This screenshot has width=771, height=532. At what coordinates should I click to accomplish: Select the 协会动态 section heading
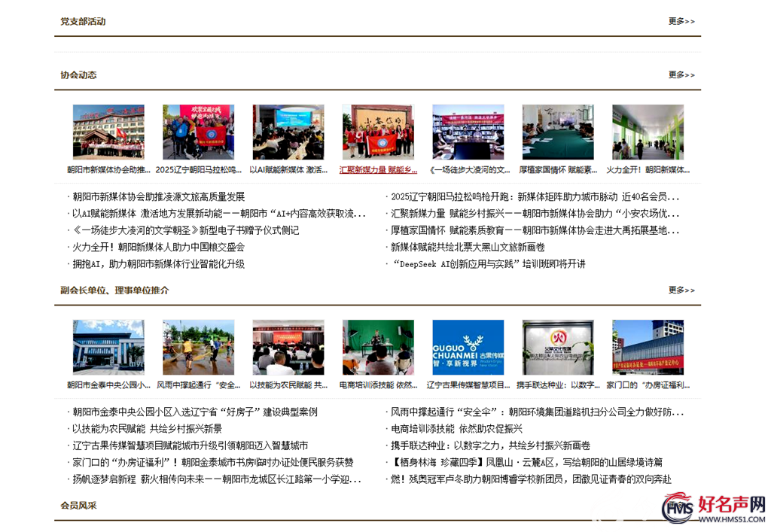click(78, 74)
